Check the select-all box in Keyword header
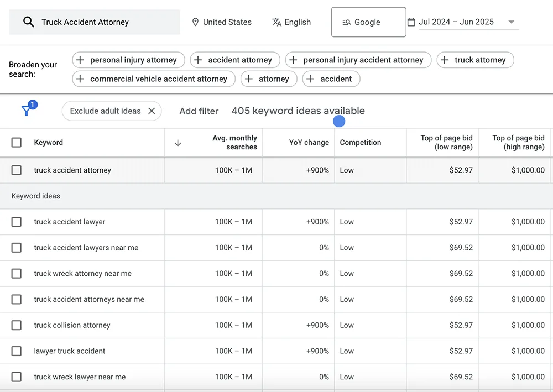Viewport: 553px width, 392px height. (x=16, y=143)
